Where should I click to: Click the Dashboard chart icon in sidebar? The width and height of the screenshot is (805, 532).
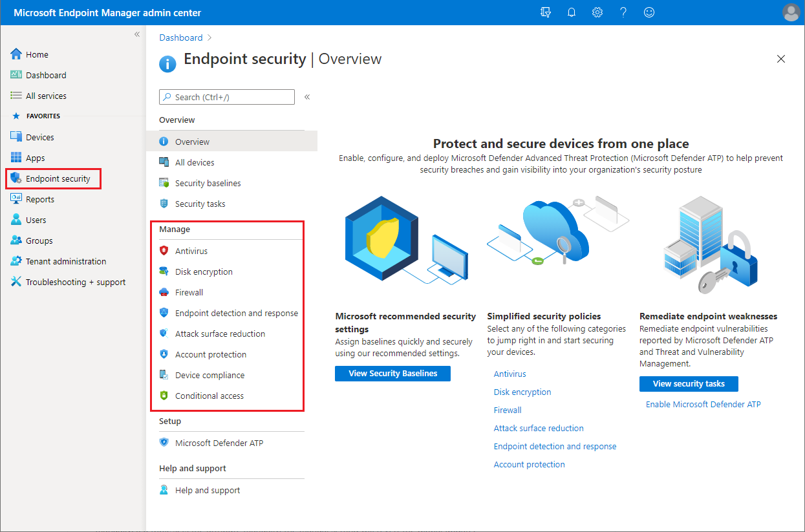coord(16,75)
